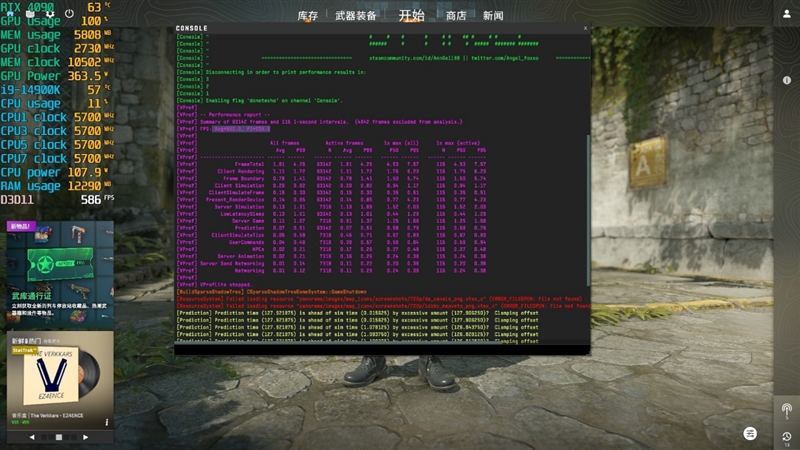Click the round sliders icon near bottom-right
Image resolution: width=800 pixels, height=450 pixels.
(x=750, y=434)
